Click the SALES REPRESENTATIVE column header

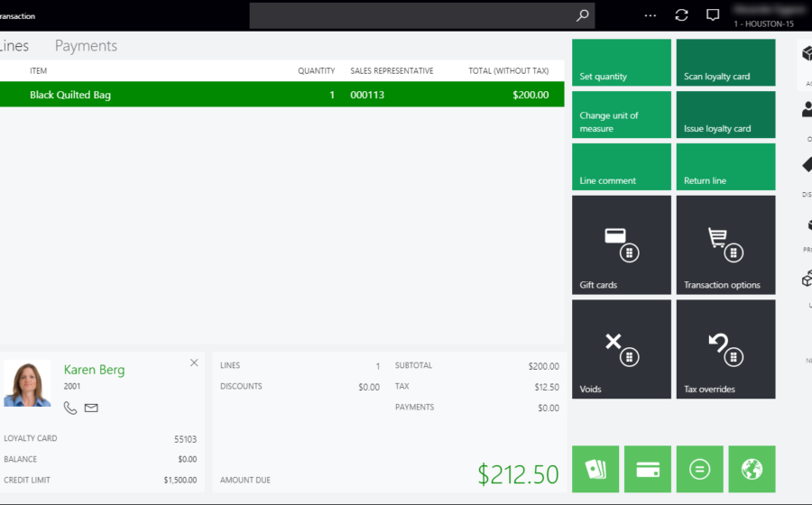pos(392,71)
